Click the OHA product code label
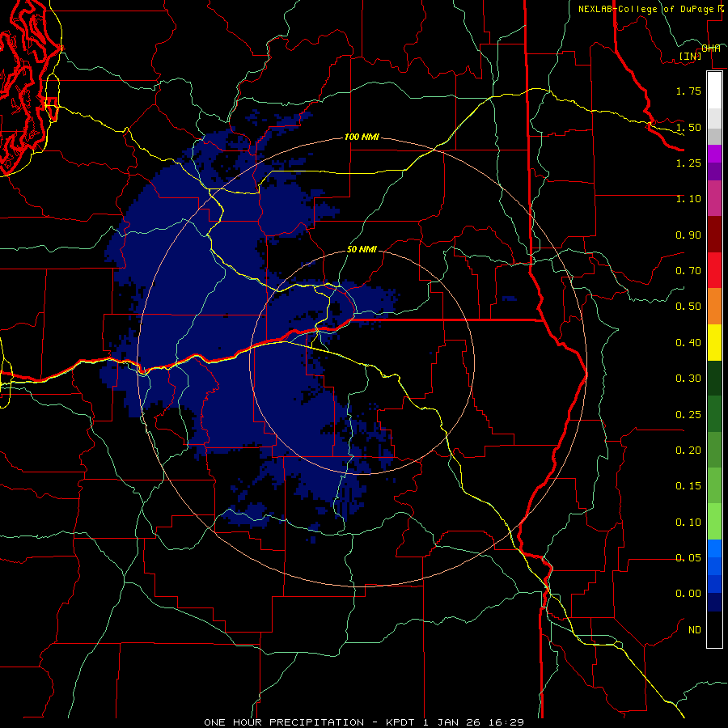This screenshot has height=728, width=728. pos(711,48)
